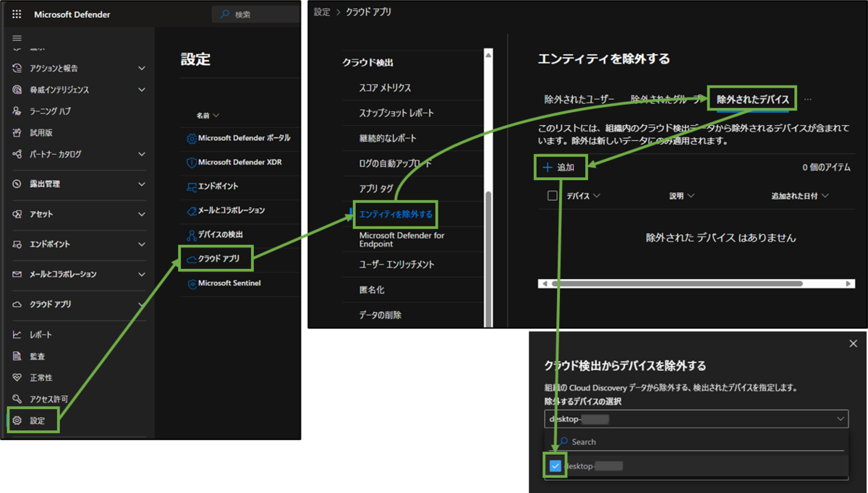
Task: Sort by the デバイス column header
Action: 583,195
